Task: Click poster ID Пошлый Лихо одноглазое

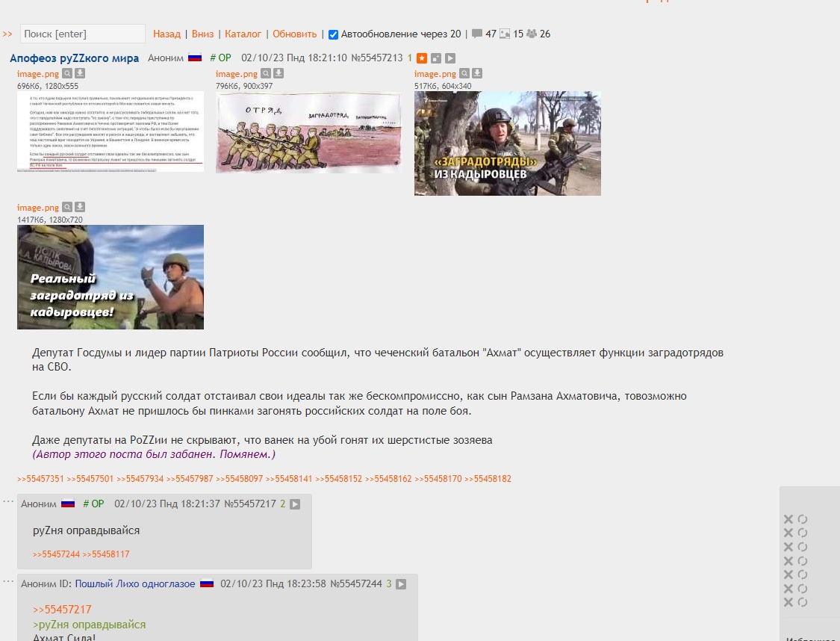Action: tap(135, 583)
